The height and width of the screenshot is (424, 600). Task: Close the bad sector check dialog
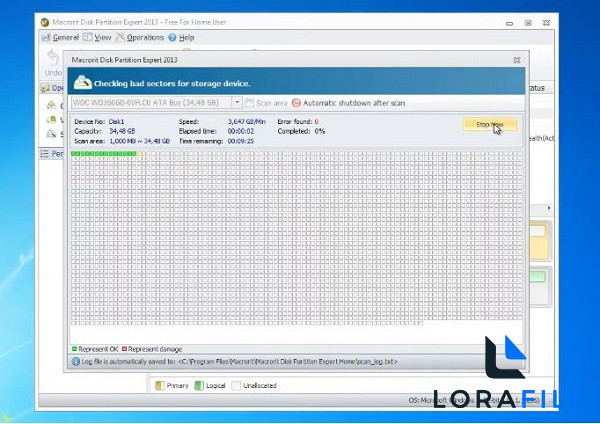click(x=517, y=60)
